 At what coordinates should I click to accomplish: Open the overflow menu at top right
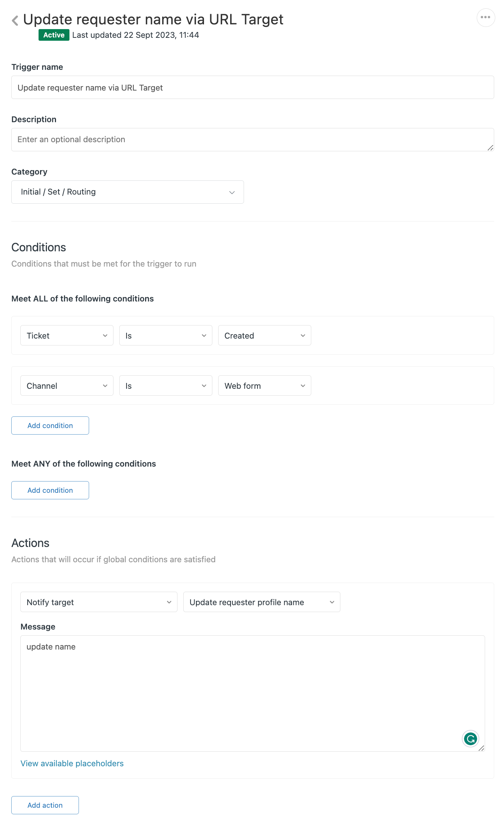[485, 17]
